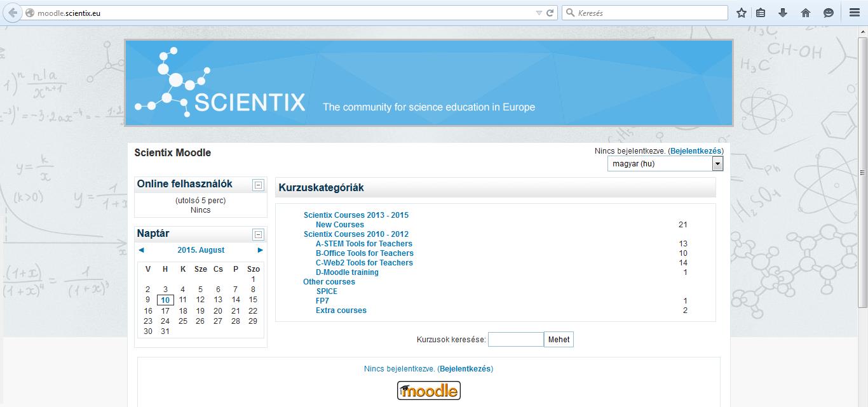Open B-Office Tools for Teachers
Viewport: 868px width, 407px height.
click(365, 253)
